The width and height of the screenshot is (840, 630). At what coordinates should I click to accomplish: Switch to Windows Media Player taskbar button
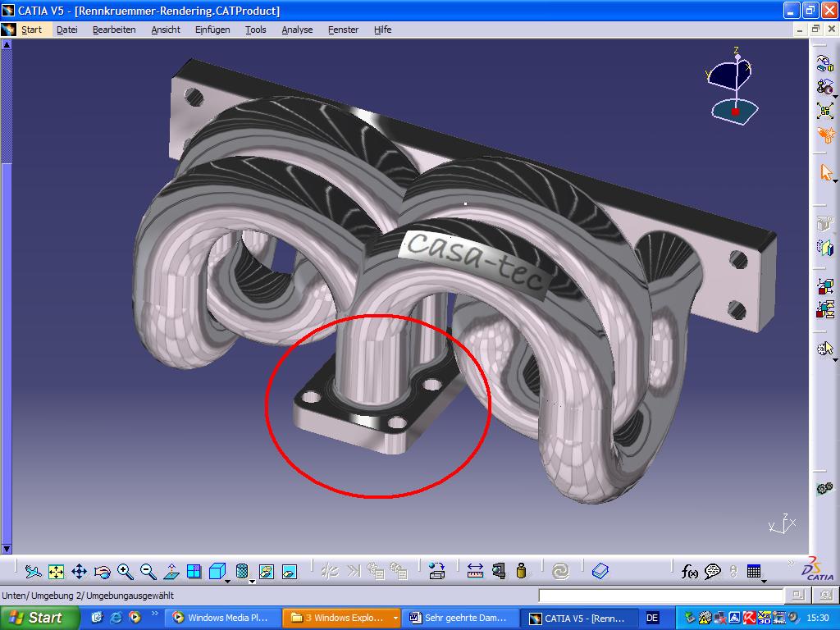pyautogui.click(x=221, y=619)
